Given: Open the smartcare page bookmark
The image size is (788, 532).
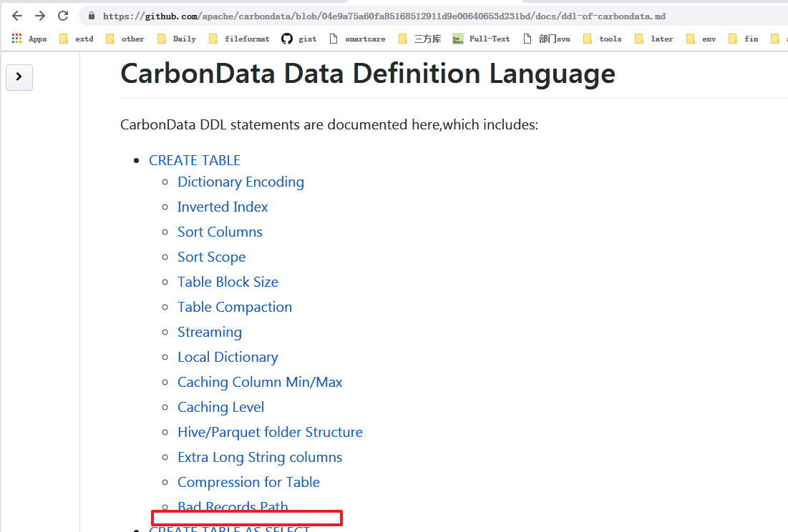Looking at the screenshot, I should pos(357,39).
